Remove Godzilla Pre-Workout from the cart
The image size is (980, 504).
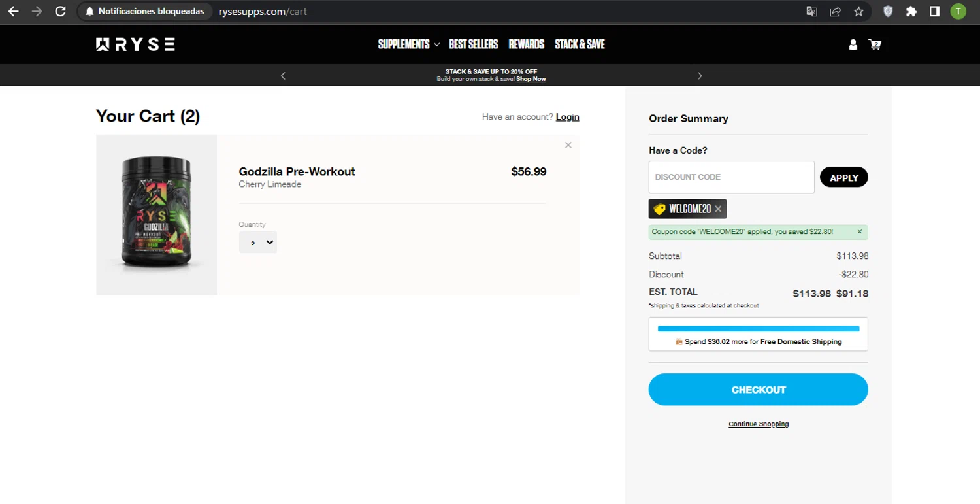[568, 145]
